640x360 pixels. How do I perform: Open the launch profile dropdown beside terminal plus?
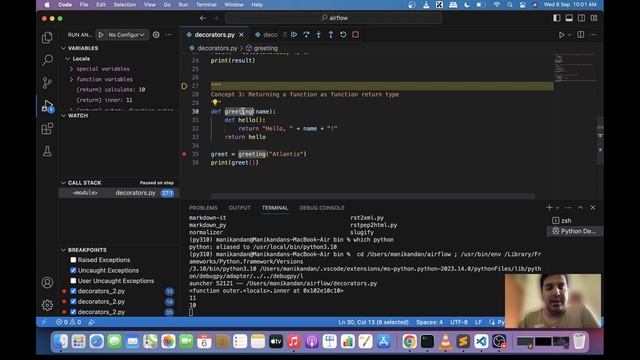(x=558, y=208)
